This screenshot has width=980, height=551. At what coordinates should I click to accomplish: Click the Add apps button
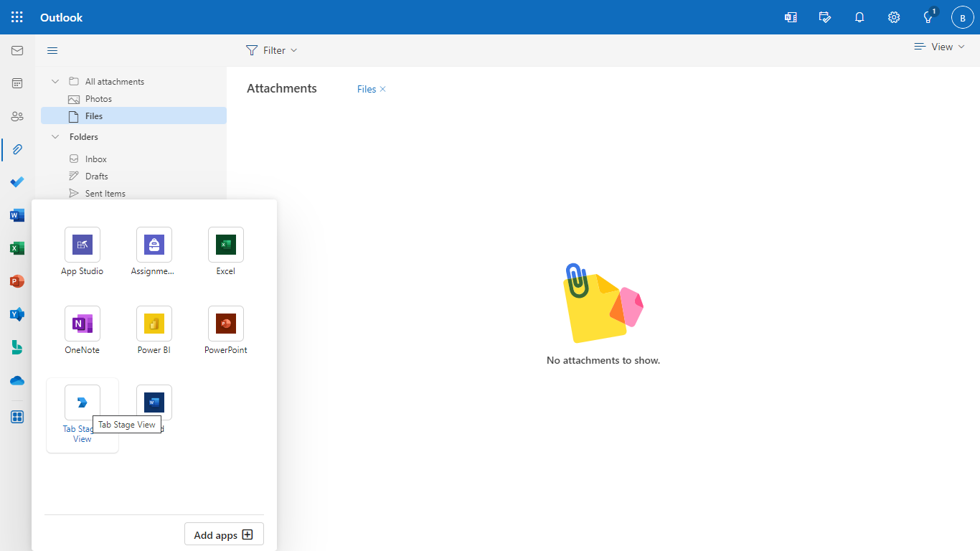(x=224, y=534)
